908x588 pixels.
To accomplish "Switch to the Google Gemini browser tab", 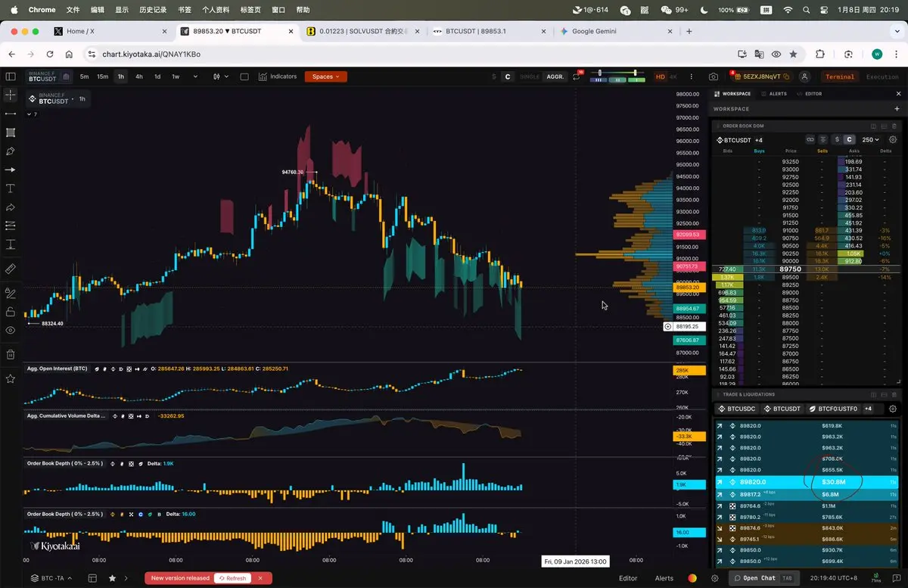I will (x=594, y=31).
